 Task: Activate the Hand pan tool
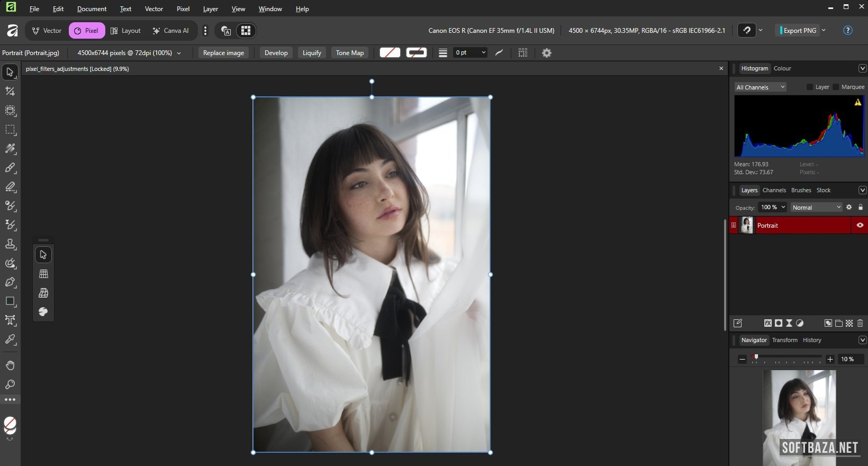pos(10,365)
